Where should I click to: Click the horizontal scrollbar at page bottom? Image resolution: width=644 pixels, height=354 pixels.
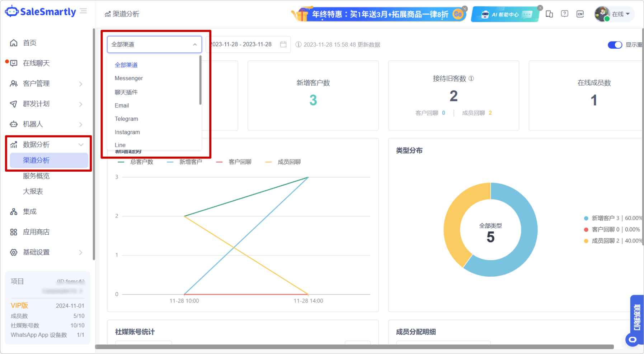coord(354,347)
